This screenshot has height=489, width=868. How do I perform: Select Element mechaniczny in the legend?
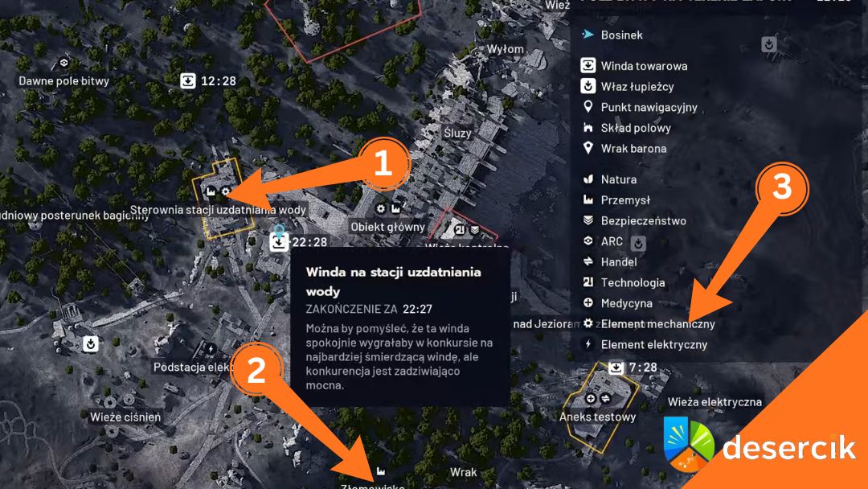click(x=649, y=324)
